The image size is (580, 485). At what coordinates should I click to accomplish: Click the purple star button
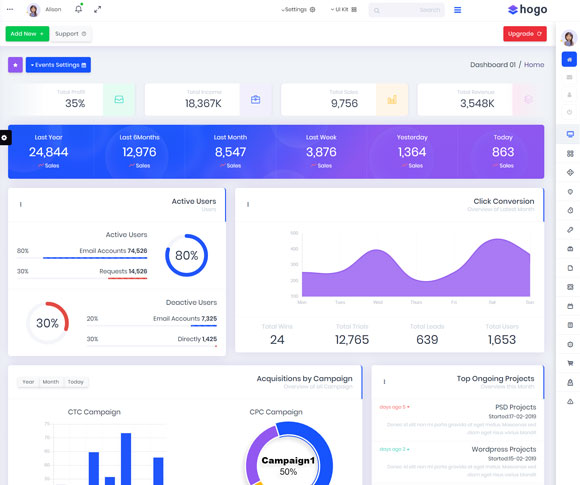pos(16,65)
